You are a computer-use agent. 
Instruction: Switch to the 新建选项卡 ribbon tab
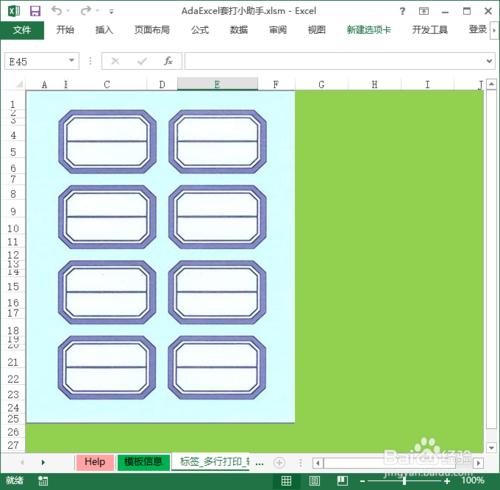coord(369,30)
